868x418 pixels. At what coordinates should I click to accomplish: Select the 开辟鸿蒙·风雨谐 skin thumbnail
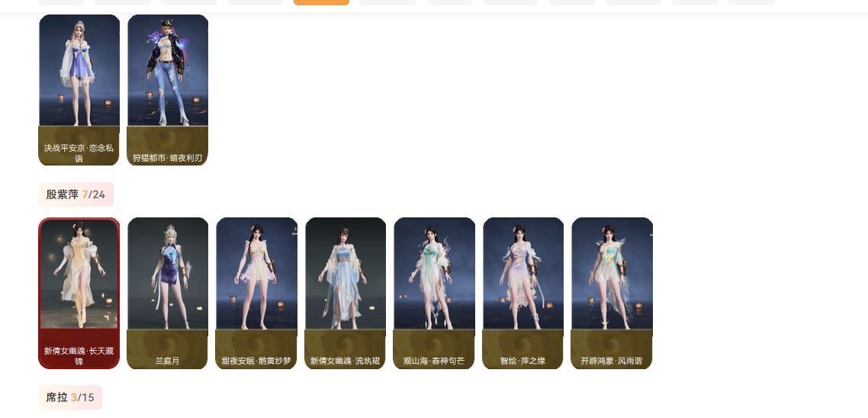tap(612, 293)
